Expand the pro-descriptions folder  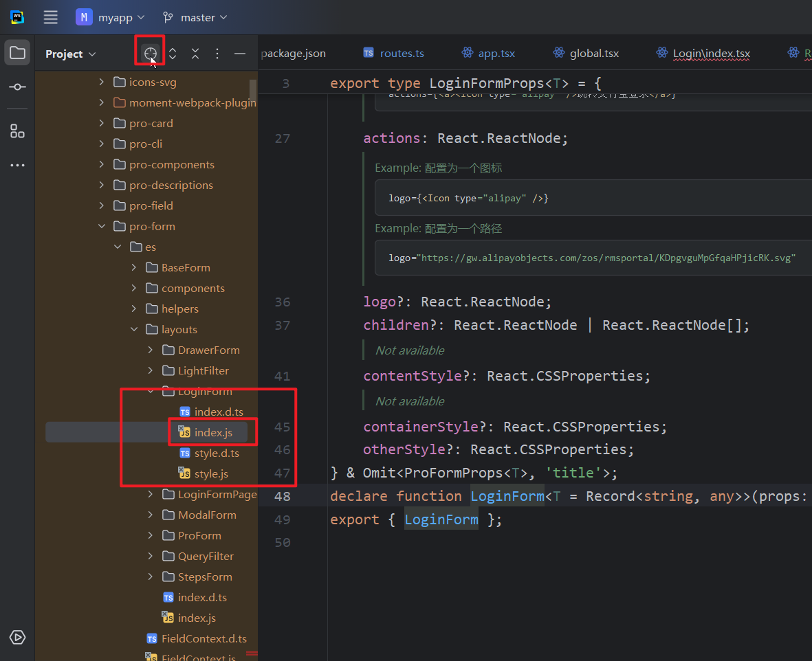tap(102, 185)
